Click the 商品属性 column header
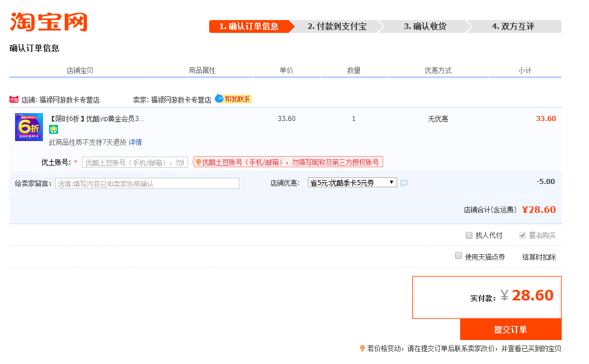The width and height of the screenshot is (589, 364). point(202,71)
